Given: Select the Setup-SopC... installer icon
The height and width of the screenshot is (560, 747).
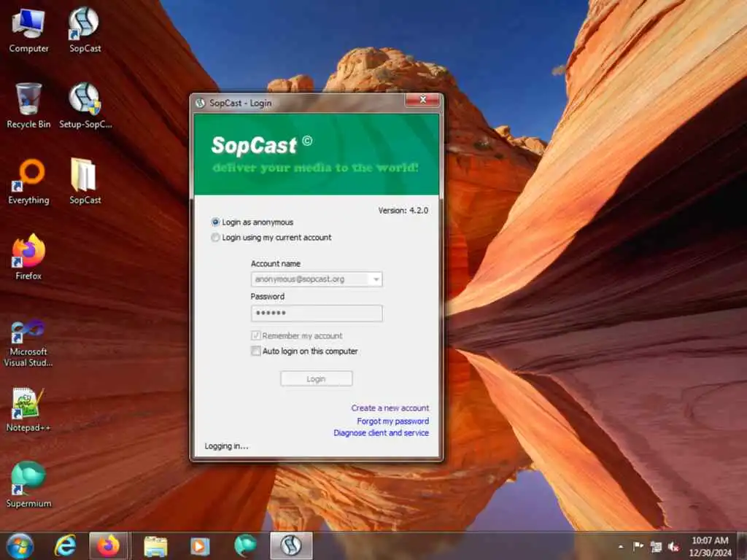Looking at the screenshot, I should click(x=85, y=106).
